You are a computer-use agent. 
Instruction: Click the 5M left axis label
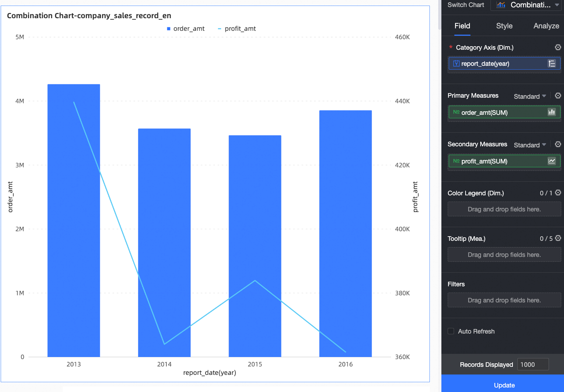coord(20,37)
